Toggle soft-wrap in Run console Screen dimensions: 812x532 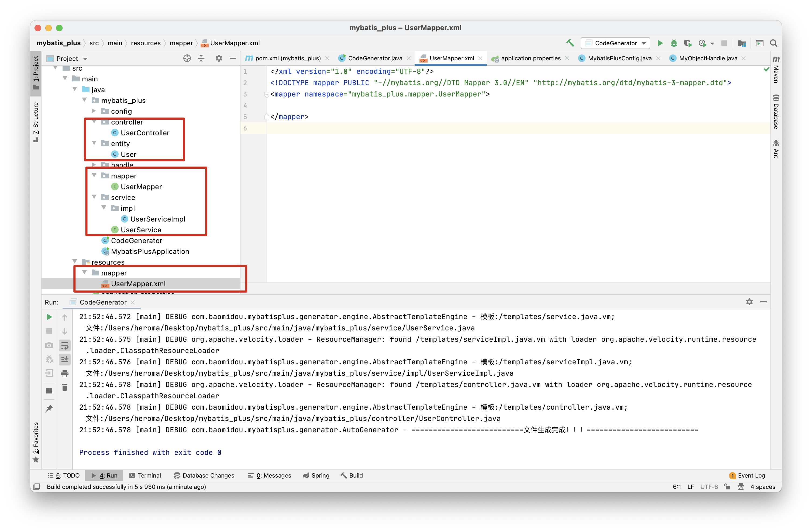pyautogui.click(x=64, y=346)
